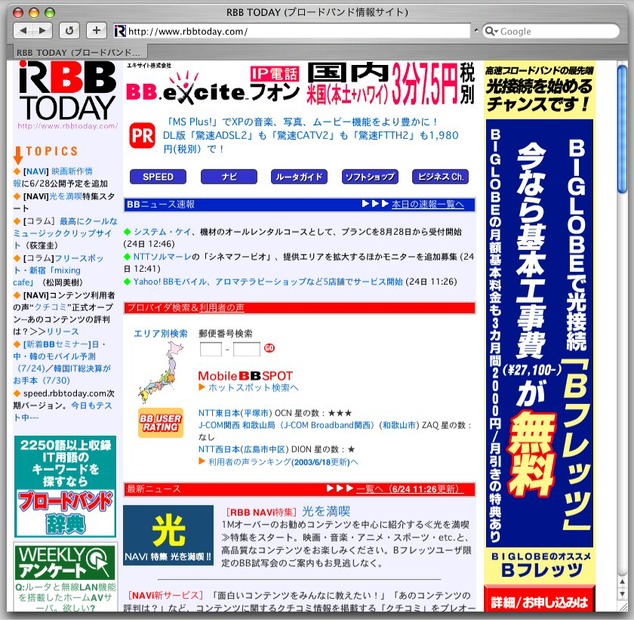Click the rbbtoday.com URL under the logo

(x=68, y=126)
